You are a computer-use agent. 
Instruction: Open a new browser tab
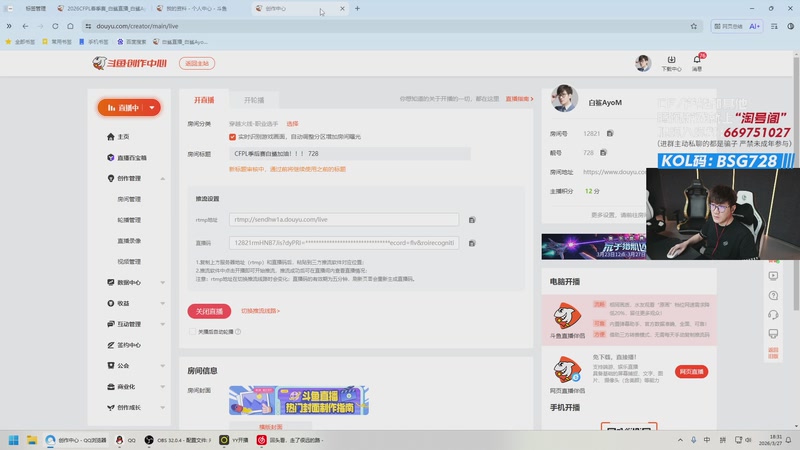357,8
